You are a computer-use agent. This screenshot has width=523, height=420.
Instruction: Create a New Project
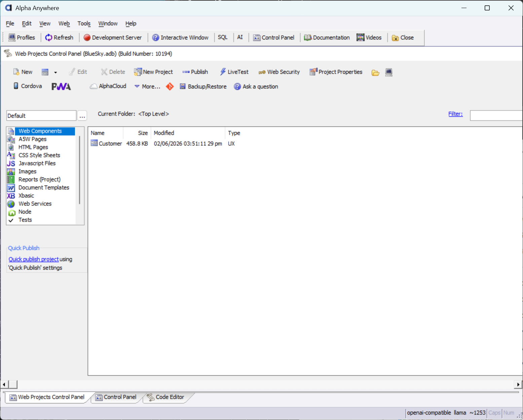[153, 72]
